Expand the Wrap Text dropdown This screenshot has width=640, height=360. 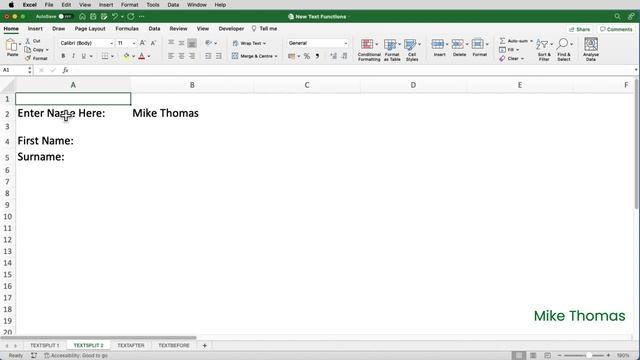(x=264, y=43)
